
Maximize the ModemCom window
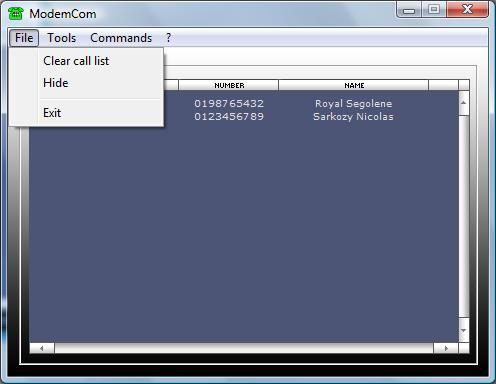(434, 10)
